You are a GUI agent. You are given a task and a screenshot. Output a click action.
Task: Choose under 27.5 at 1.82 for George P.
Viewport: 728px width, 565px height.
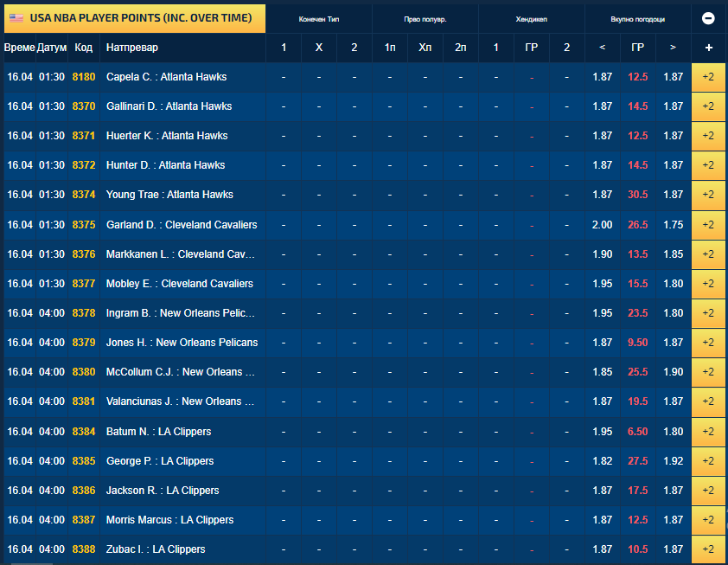click(x=602, y=461)
